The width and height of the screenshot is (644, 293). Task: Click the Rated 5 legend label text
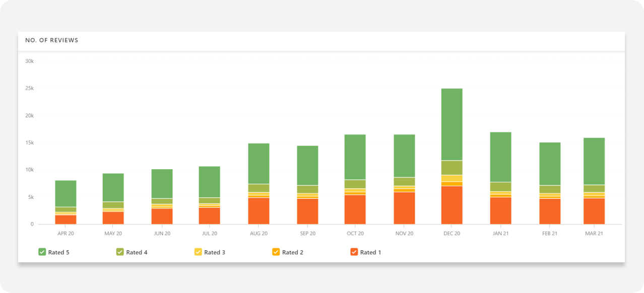59,252
